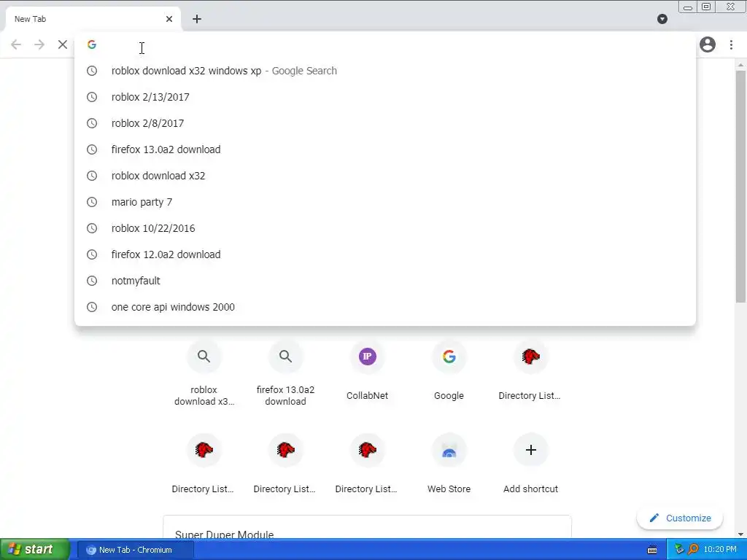
Task: Click the scrollbar down arrow
Action: 740,534
